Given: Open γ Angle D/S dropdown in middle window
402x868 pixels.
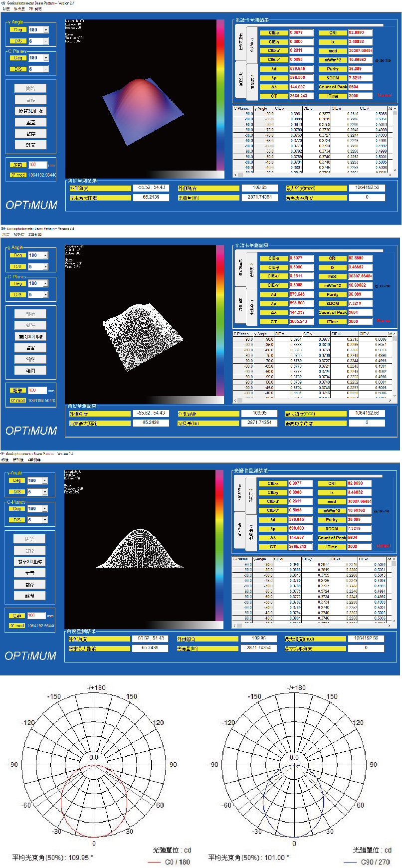Looking at the screenshot, I should [46, 267].
